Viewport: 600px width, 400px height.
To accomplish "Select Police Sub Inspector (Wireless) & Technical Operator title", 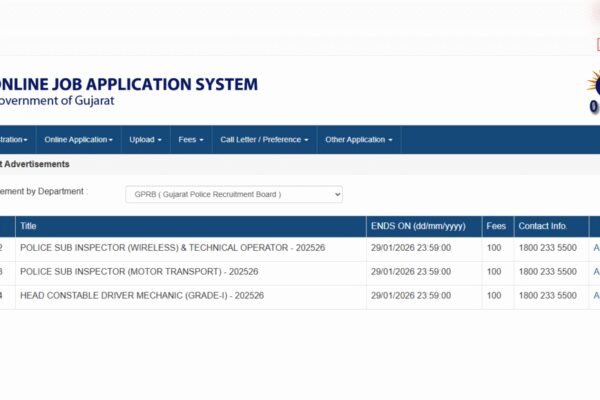I will coord(173,248).
